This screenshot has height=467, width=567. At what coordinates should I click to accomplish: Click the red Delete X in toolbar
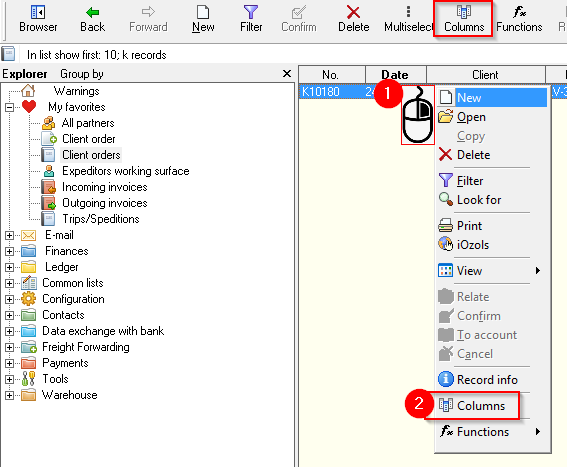tap(353, 12)
